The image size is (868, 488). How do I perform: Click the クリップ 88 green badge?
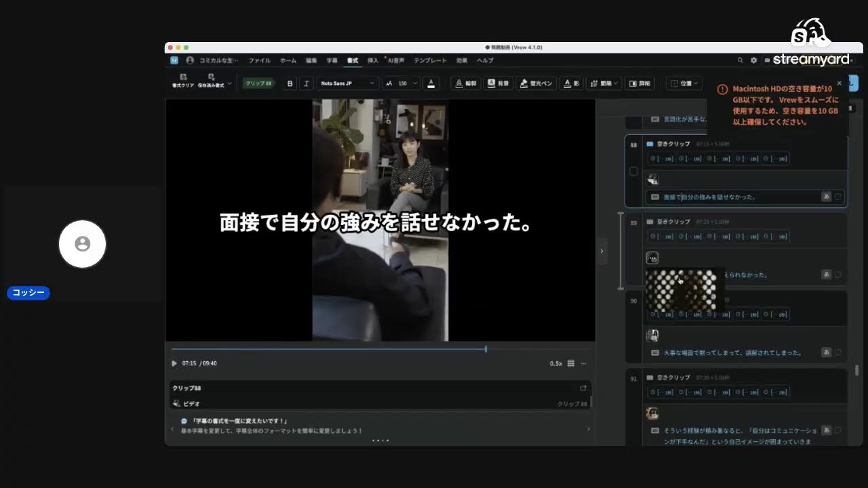tap(258, 83)
